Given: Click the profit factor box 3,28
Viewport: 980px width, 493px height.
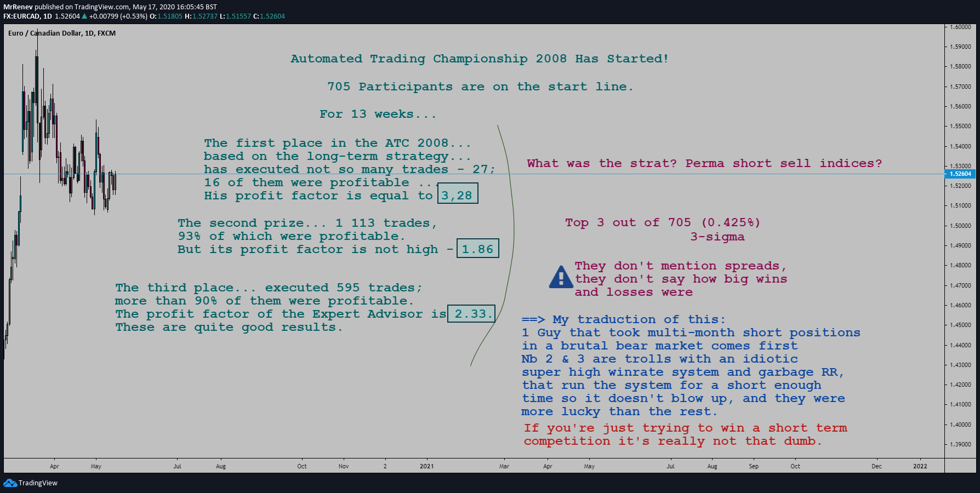Looking at the screenshot, I should (x=458, y=193).
